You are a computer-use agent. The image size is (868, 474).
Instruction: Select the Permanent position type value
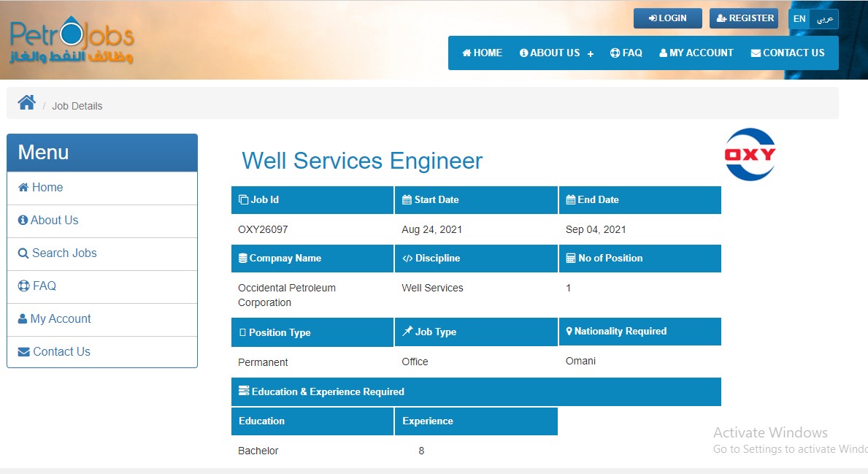[x=263, y=362]
